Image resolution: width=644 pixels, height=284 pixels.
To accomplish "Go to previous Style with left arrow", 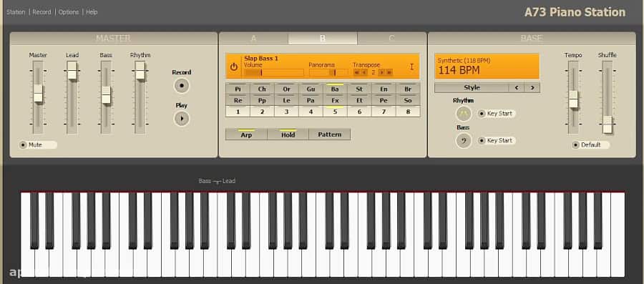I will point(517,87).
